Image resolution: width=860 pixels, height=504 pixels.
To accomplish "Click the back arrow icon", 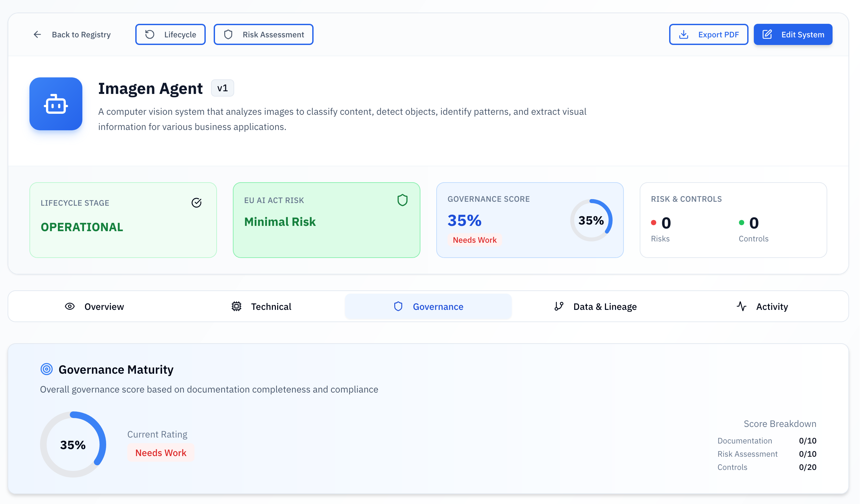I will 37,34.
